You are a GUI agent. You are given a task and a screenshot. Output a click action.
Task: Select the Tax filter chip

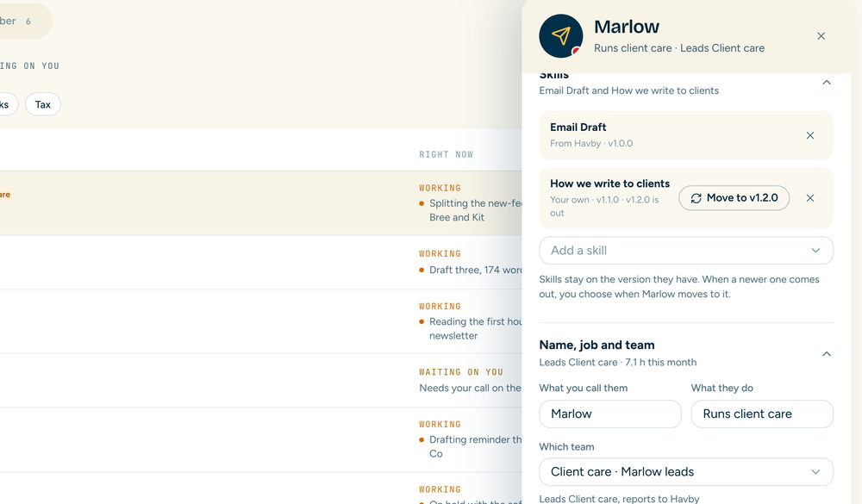pyautogui.click(x=43, y=104)
